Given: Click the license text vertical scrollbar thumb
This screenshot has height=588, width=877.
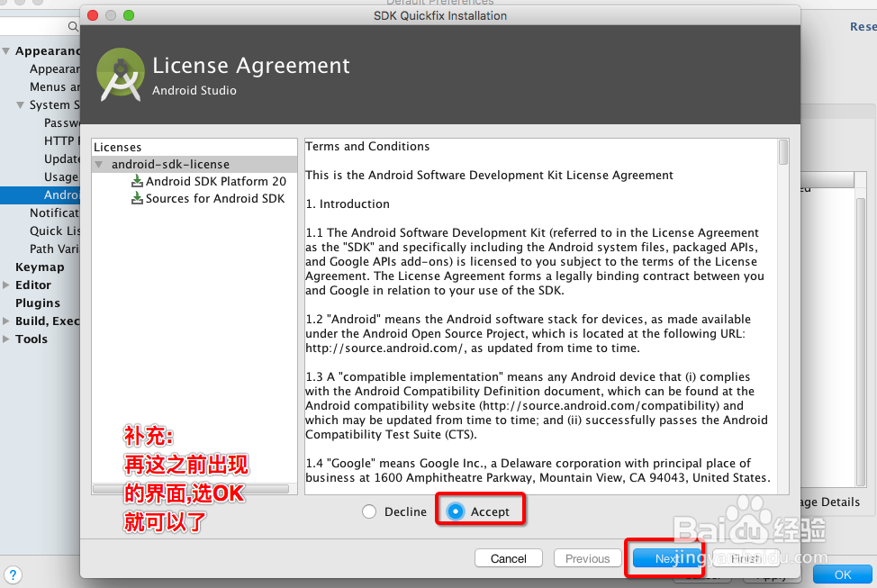Looking at the screenshot, I should tap(783, 152).
